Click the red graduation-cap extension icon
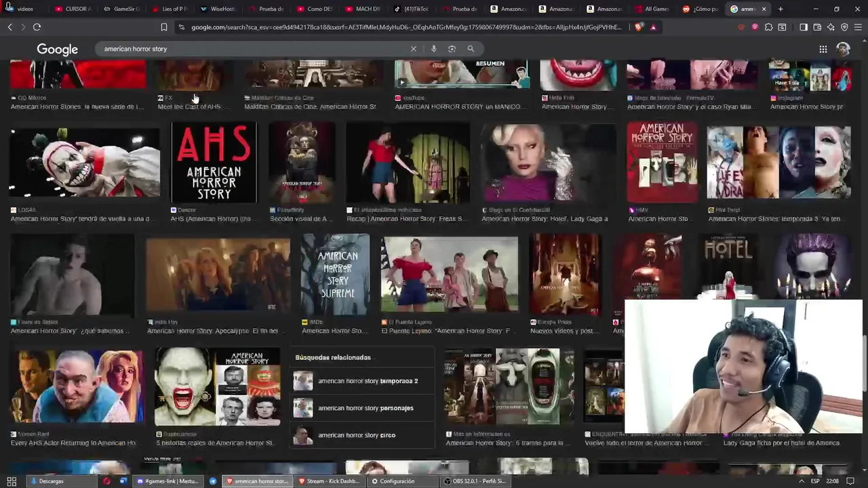 741,27
